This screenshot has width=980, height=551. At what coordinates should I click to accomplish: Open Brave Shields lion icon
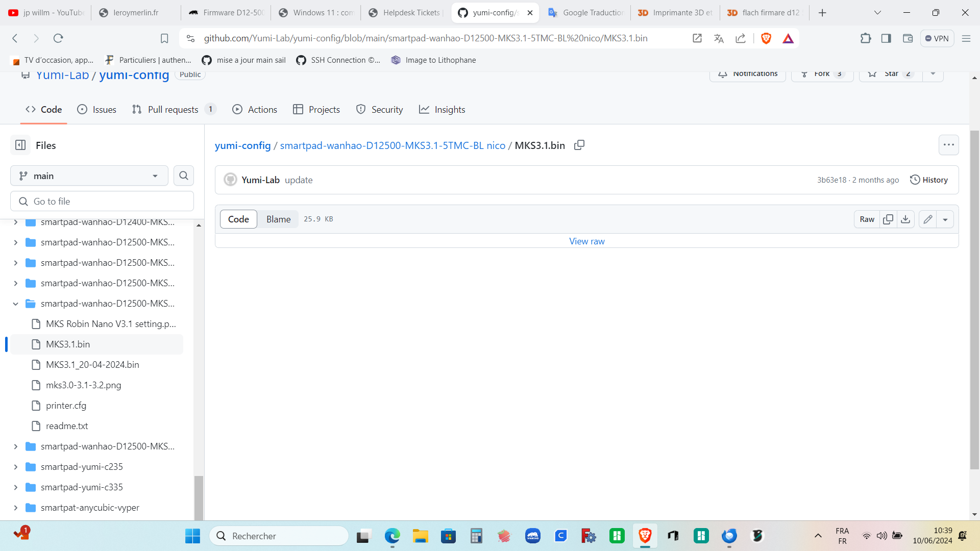click(766, 38)
